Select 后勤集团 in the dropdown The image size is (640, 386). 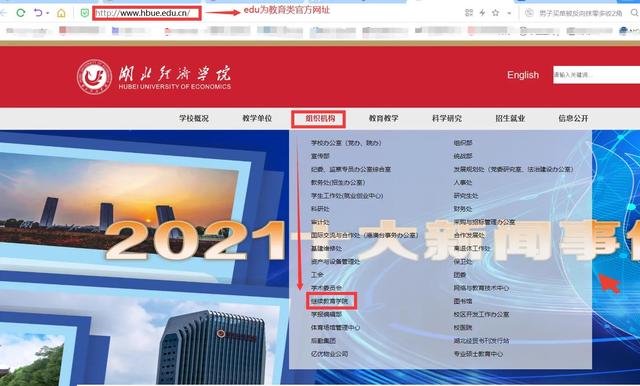(x=323, y=340)
